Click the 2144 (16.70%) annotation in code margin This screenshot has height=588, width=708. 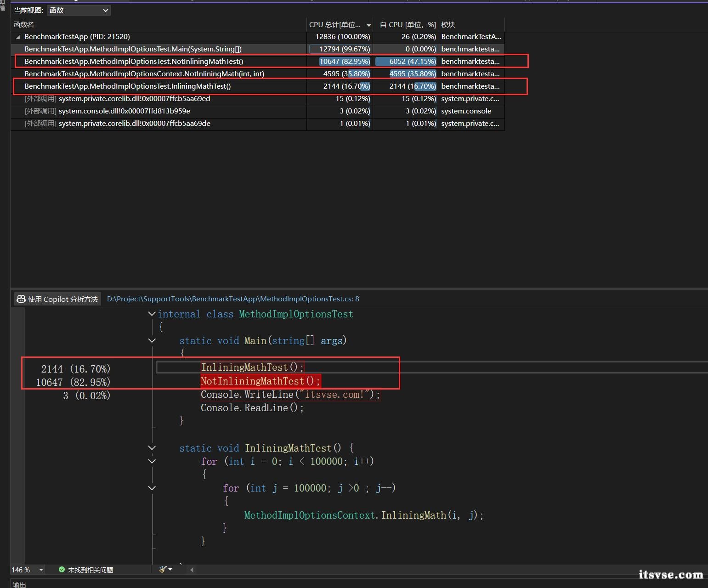click(76, 369)
